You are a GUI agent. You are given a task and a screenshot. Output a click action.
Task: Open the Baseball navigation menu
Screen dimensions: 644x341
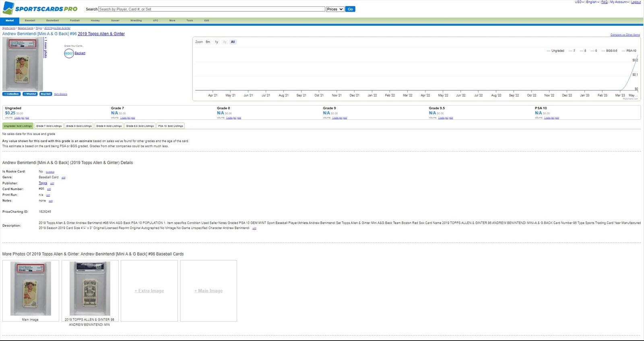coord(30,21)
